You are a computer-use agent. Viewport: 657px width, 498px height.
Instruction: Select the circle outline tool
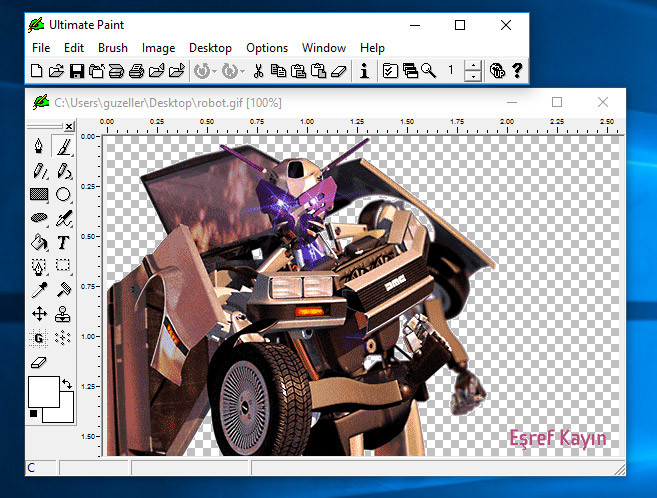[63, 194]
